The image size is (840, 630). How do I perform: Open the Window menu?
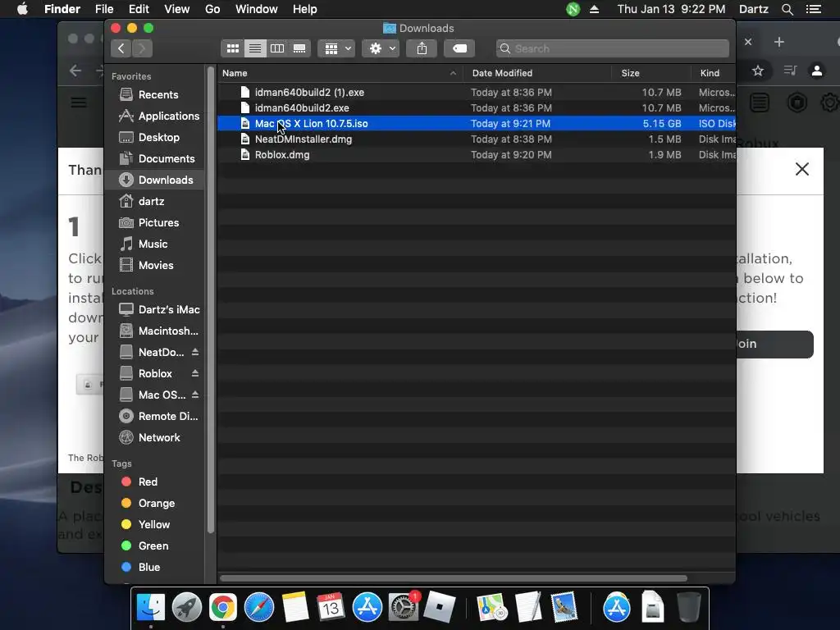click(x=257, y=9)
